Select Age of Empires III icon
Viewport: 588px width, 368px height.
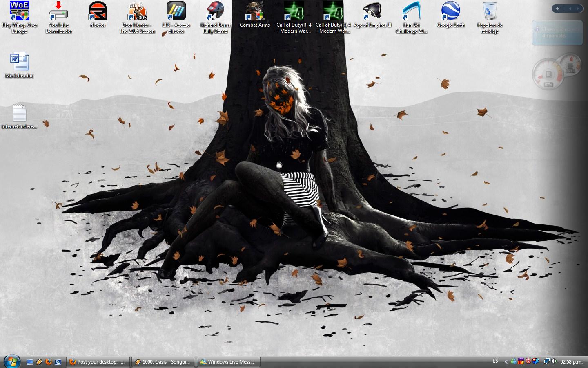pyautogui.click(x=372, y=14)
